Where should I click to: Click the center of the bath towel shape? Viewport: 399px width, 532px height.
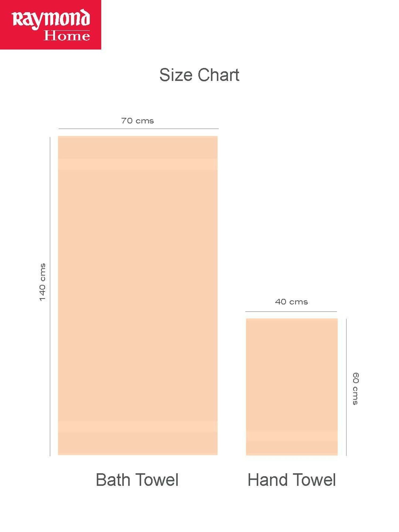(x=138, y=295)
